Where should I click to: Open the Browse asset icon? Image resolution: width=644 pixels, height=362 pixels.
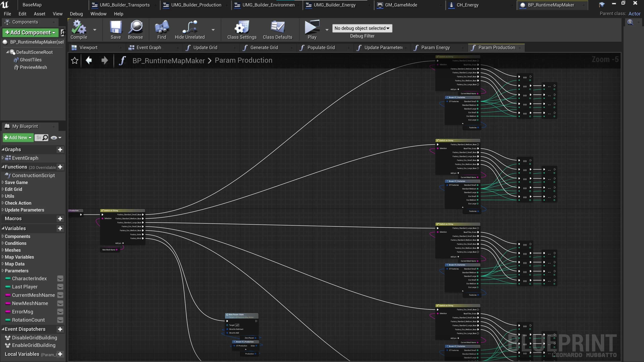coord(135,29)
